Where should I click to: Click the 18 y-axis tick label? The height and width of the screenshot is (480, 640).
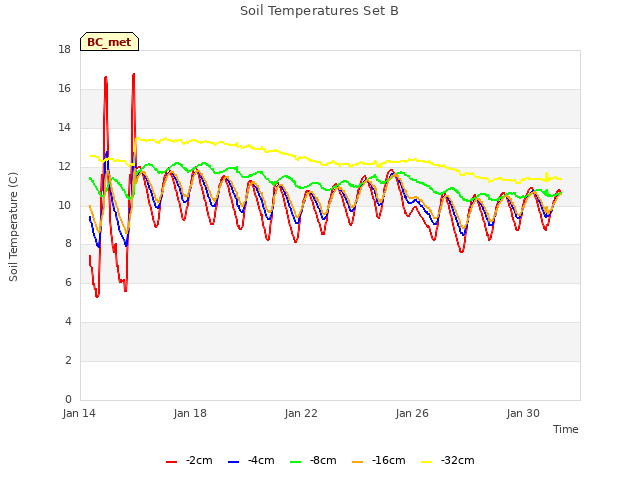click(64, 50)
